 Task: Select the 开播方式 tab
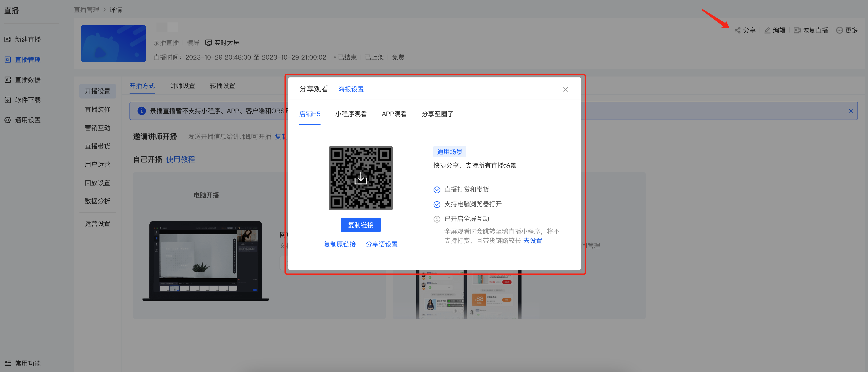(x=142, y=86)
